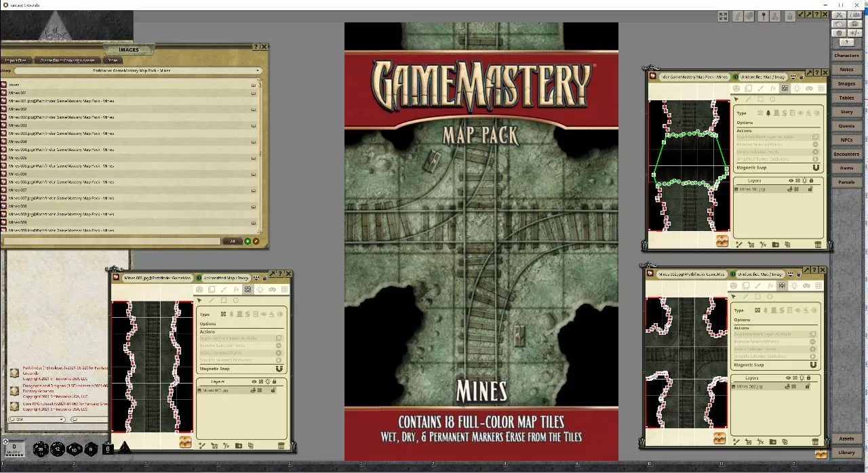868x473 pixels.
Task: Click Create From Campaign Assets button
Action: tap(67, 60)
